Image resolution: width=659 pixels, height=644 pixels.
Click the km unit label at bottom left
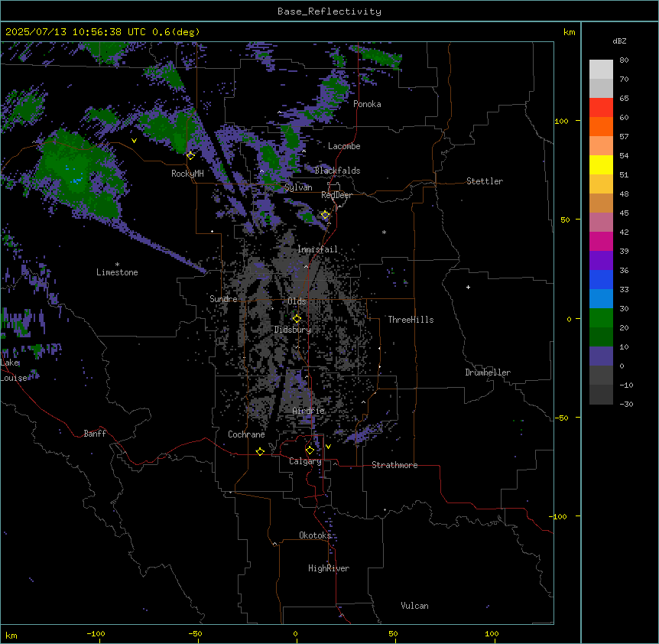click(11, 635)
